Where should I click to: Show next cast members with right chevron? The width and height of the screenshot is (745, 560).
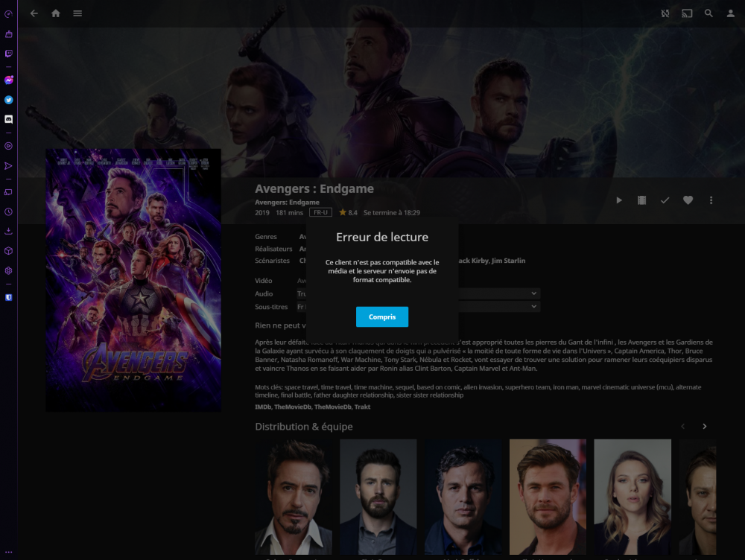[704, 427]
